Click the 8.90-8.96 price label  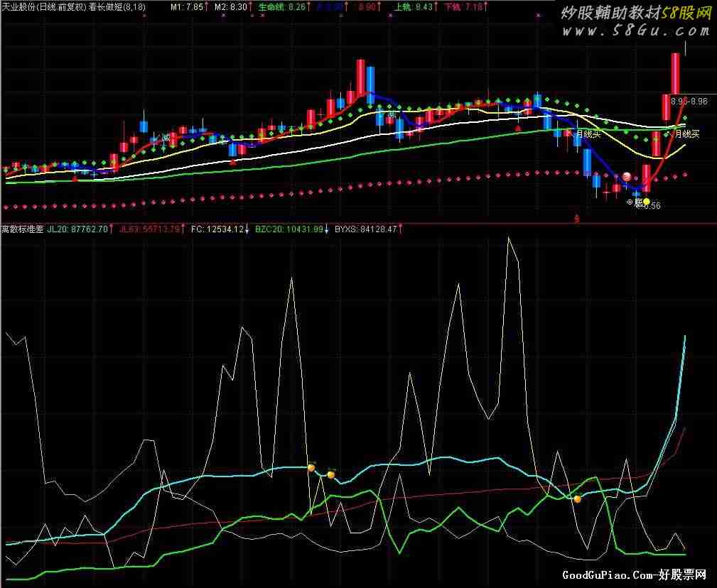click(x=689, y=102)
